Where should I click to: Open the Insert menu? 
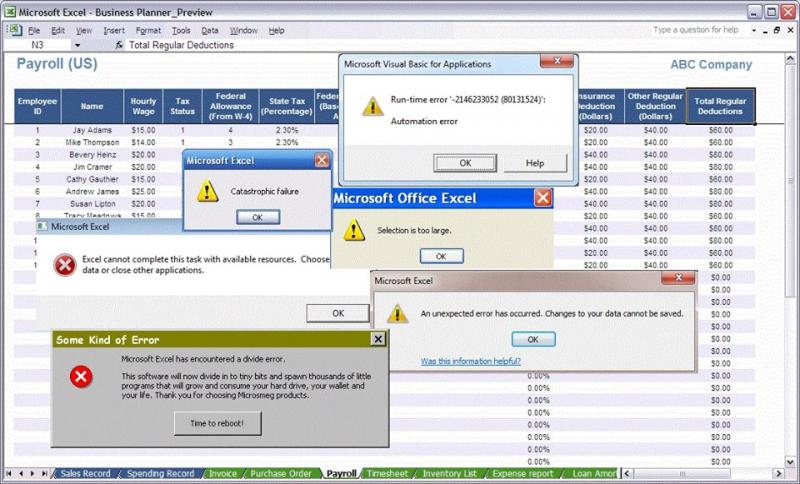[x=114, y=31]
